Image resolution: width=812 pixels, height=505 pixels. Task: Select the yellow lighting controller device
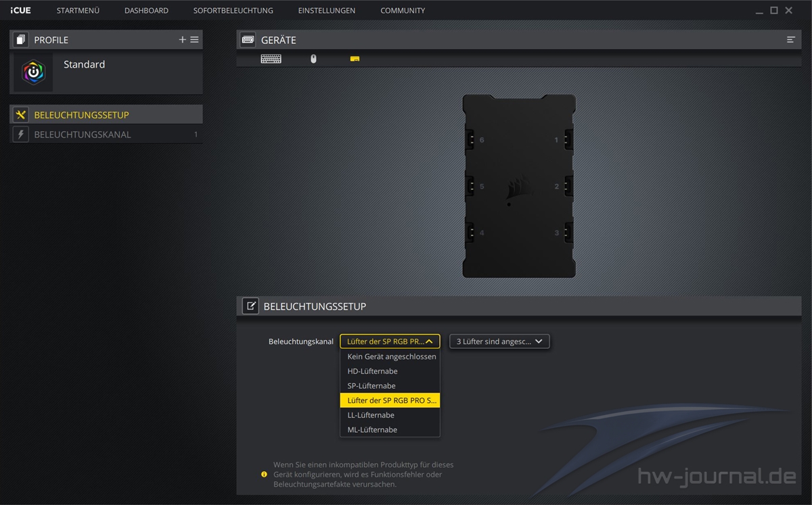[355, 59]
